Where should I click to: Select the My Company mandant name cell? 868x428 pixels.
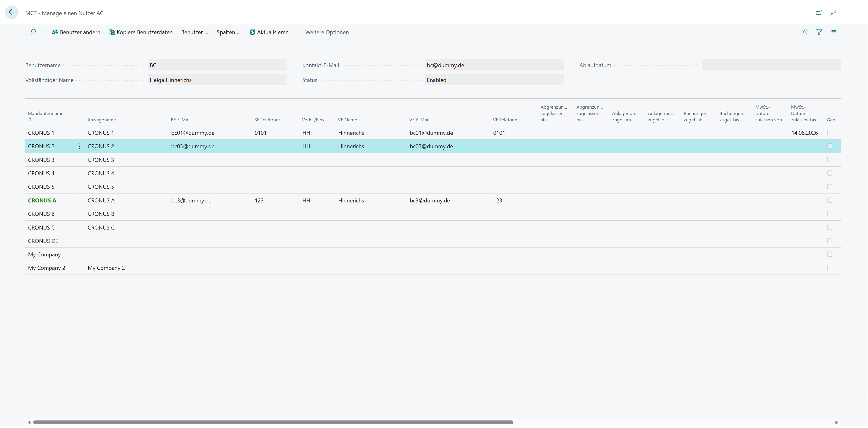point(45,255)
